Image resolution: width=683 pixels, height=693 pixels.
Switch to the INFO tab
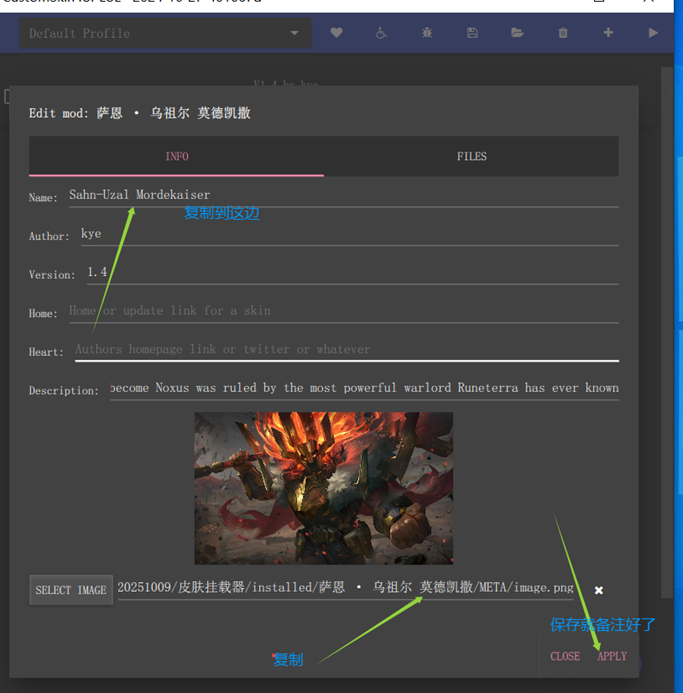click(x=176, y=156)
